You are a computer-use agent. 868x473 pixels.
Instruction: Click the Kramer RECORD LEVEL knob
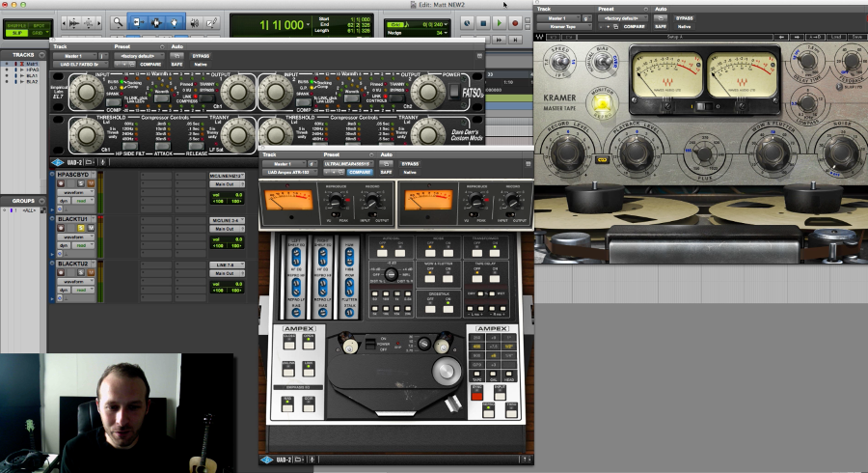pos(567,152)
